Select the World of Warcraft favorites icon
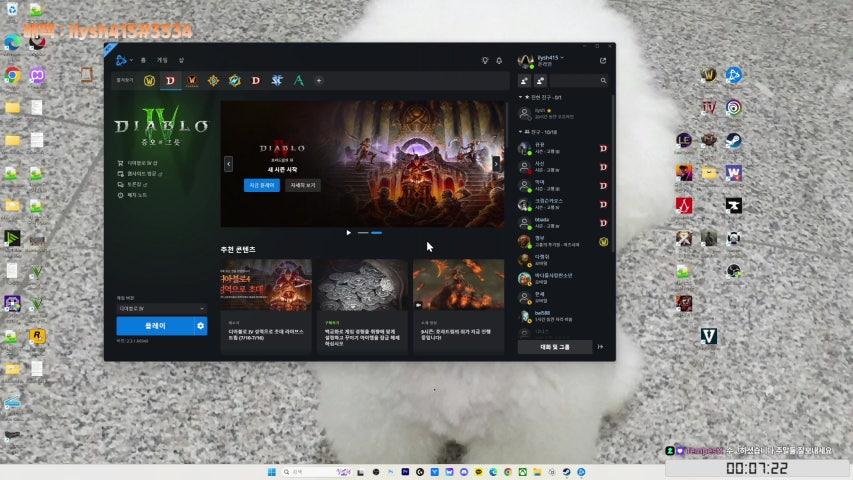 click(149, 81)
